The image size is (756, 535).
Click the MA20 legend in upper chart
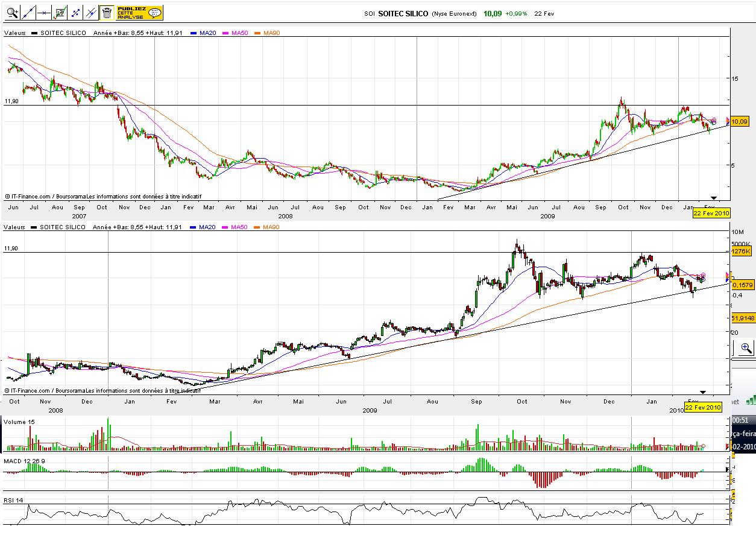203,33
